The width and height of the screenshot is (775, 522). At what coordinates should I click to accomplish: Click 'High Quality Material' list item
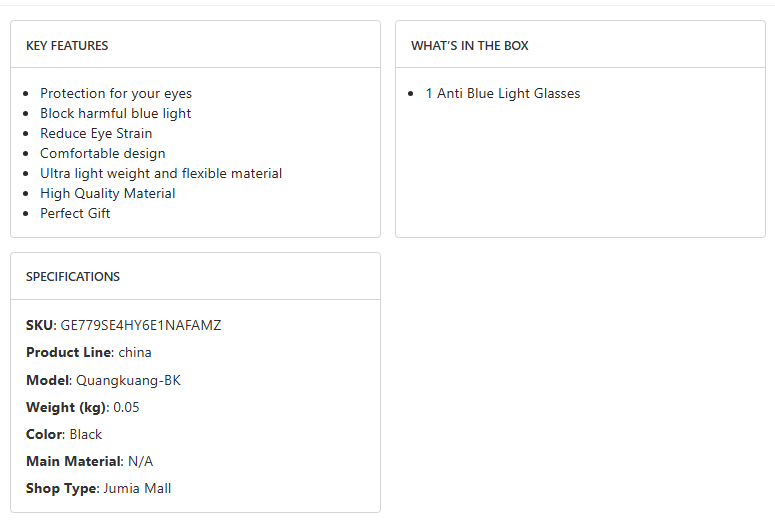coord(107,193)
